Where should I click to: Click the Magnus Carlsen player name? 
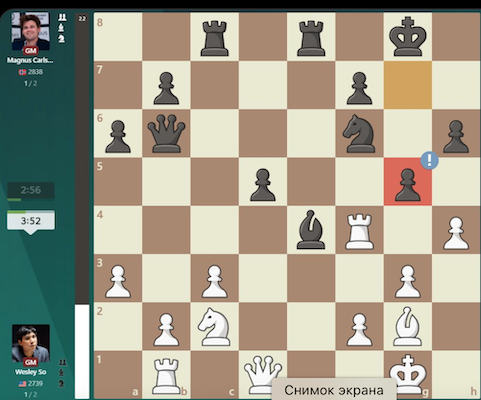(30, 60)
